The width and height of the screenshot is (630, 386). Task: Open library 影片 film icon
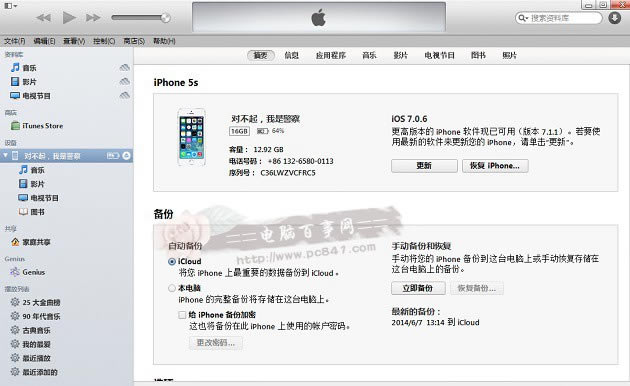[15, 82]
